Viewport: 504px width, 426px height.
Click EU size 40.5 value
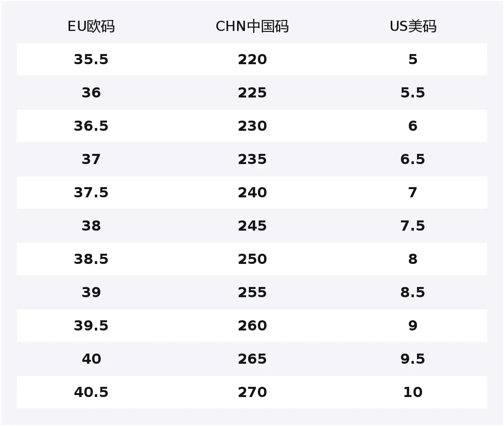point(91,392)
